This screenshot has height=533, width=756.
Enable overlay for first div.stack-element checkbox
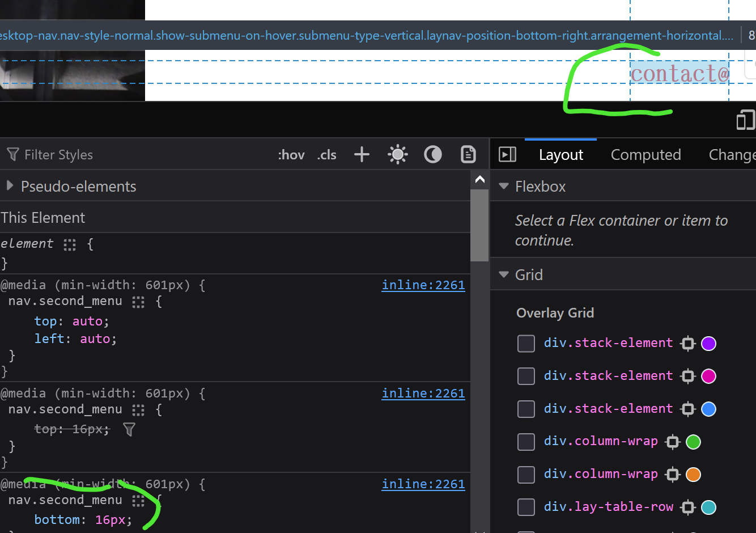(x=526, y=343)
